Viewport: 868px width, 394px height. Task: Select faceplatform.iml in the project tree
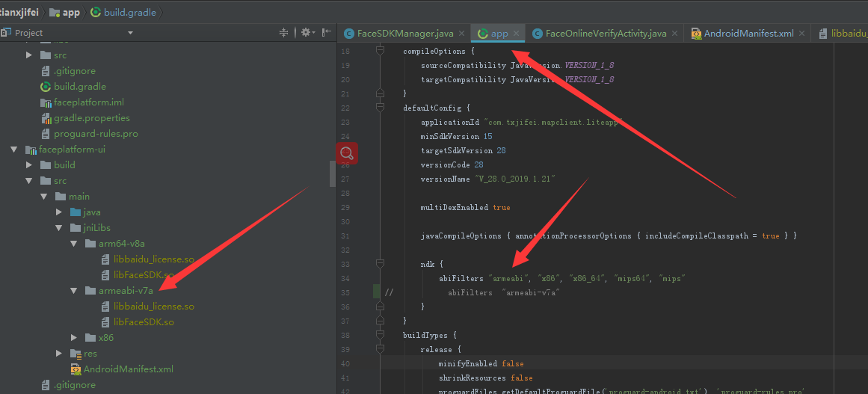pyautogui.click(x=88, y=102)
